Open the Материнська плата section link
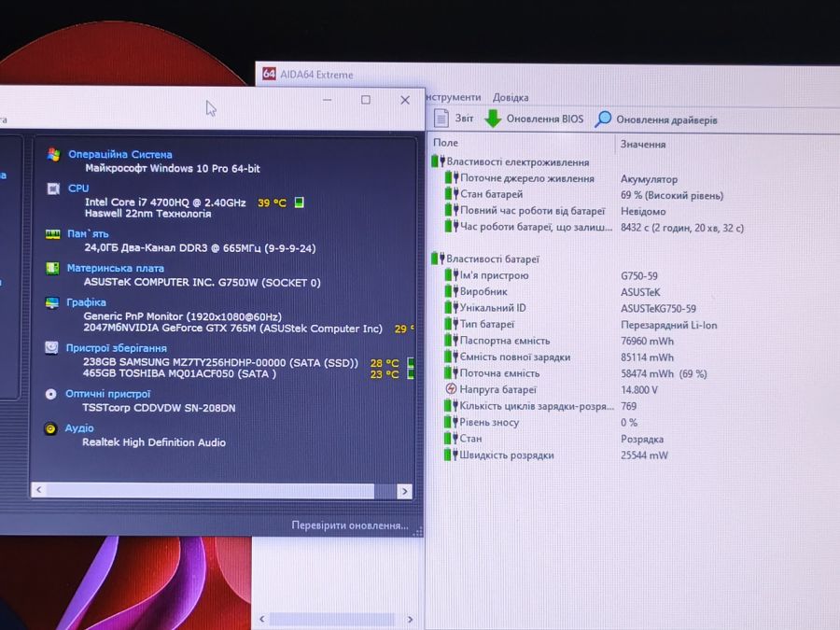The width and height of the screenshot is (840, 630). point(115,268)
